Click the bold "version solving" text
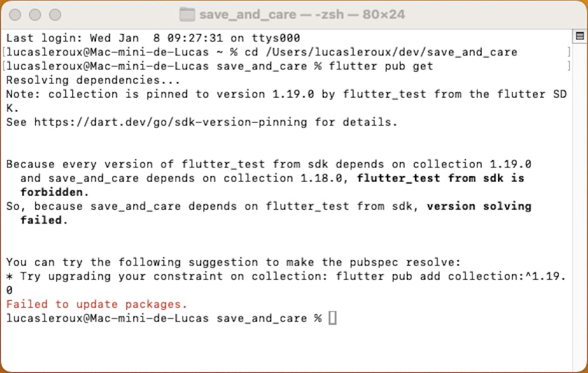Viewport: 588px width, 373px height. [479, 206]
